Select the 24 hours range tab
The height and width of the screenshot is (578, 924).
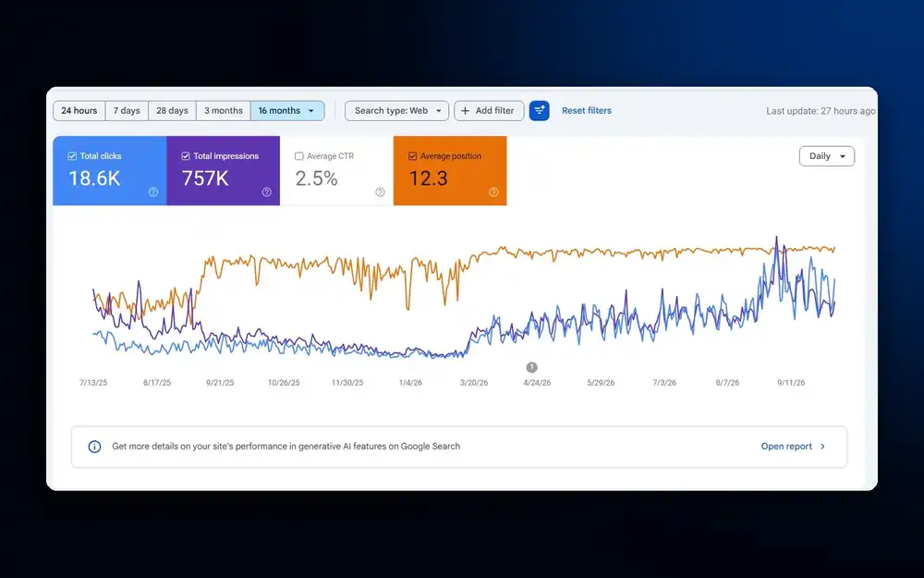(79, 111)
